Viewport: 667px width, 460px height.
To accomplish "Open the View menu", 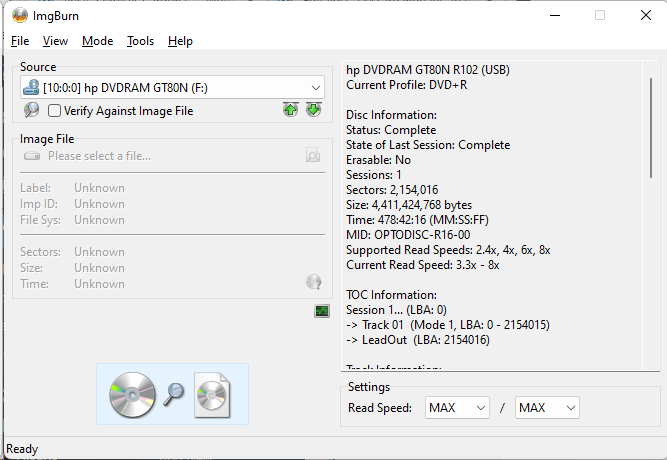I will 55,41.
